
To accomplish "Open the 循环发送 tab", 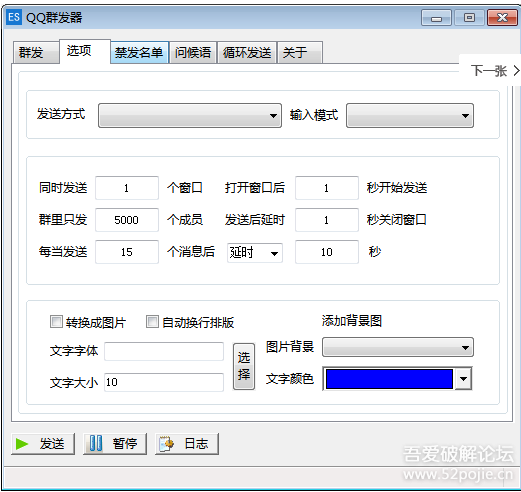I will [x=247, y=53].
